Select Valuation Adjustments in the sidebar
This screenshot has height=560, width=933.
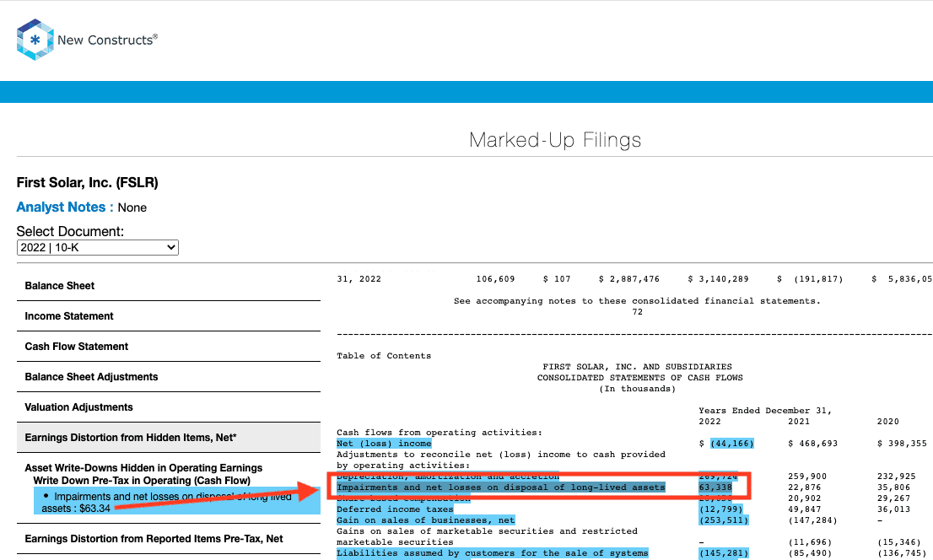[x=169, y=407]
